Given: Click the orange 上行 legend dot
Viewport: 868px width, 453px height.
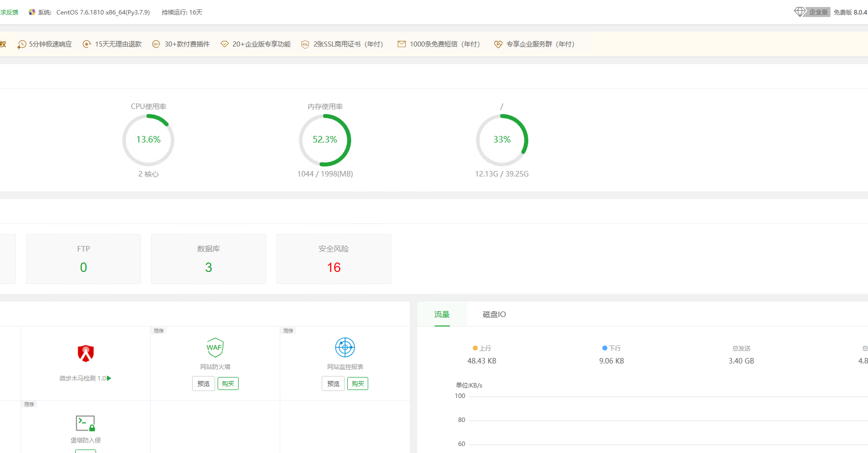Looking at the screenshot, I should tap(475, 348).
